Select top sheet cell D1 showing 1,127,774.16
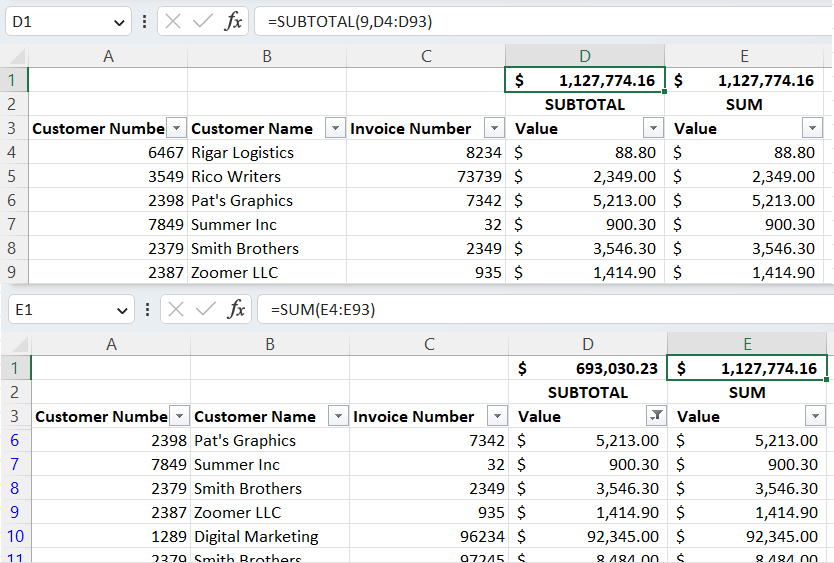 [x=585, y=80]
